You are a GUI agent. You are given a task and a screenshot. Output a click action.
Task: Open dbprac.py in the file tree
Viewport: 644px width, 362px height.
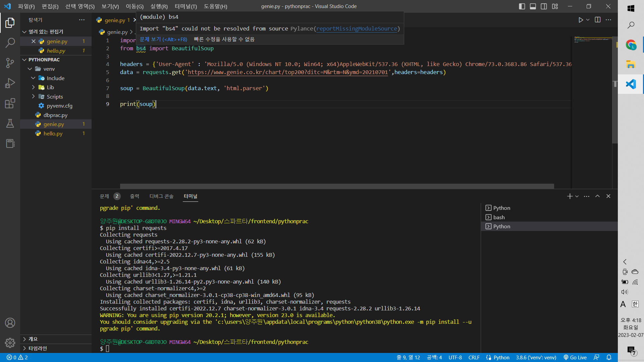(55, 115)
